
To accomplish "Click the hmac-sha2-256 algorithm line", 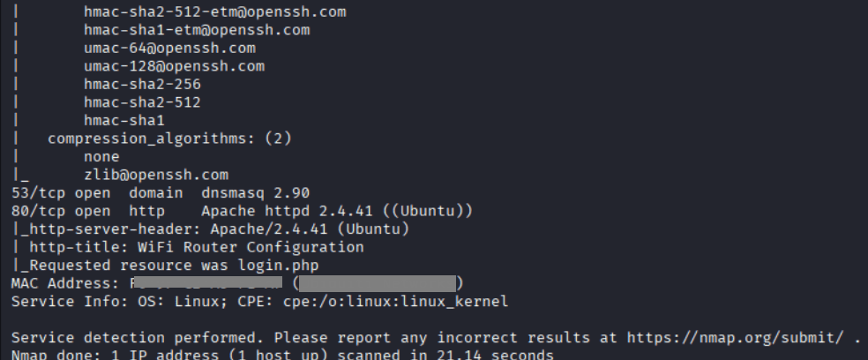I will (142, 85).
